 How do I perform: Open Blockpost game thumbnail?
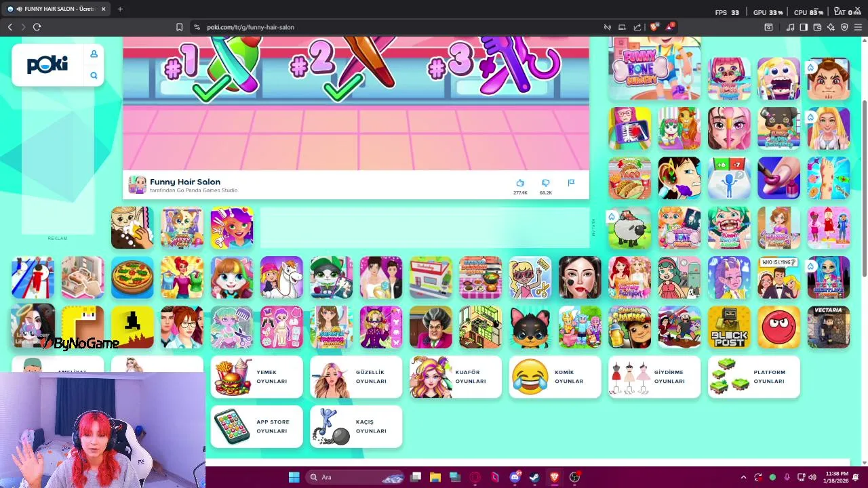tap(729, 327)
